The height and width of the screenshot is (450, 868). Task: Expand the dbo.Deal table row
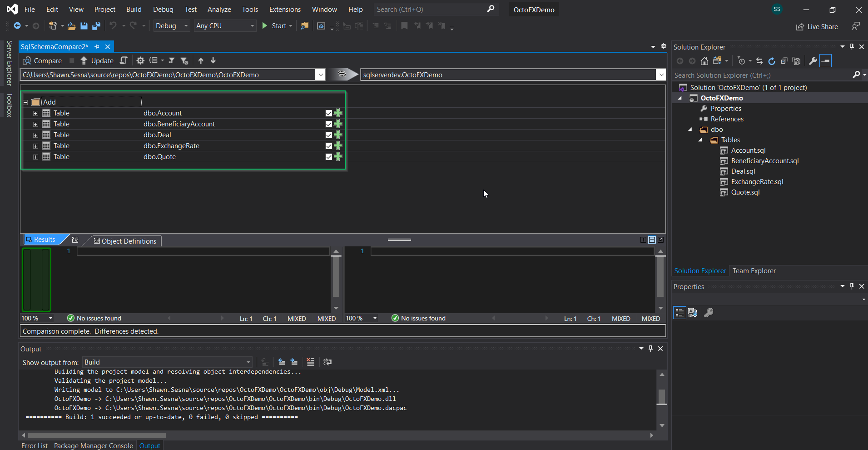click(36, 135)
